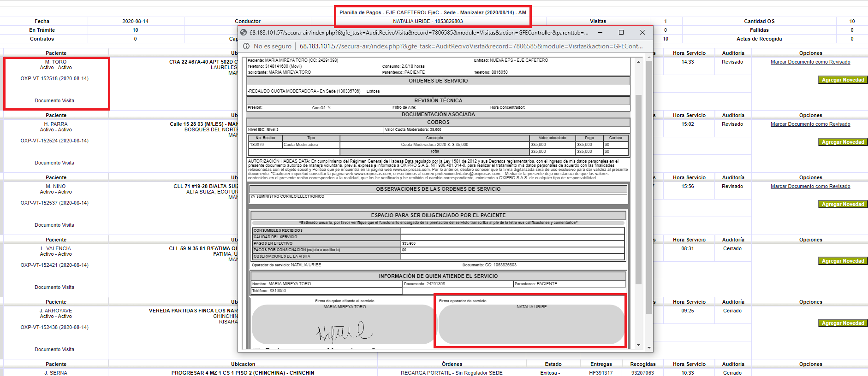Click patient name M. TORO

pos(56,62)
